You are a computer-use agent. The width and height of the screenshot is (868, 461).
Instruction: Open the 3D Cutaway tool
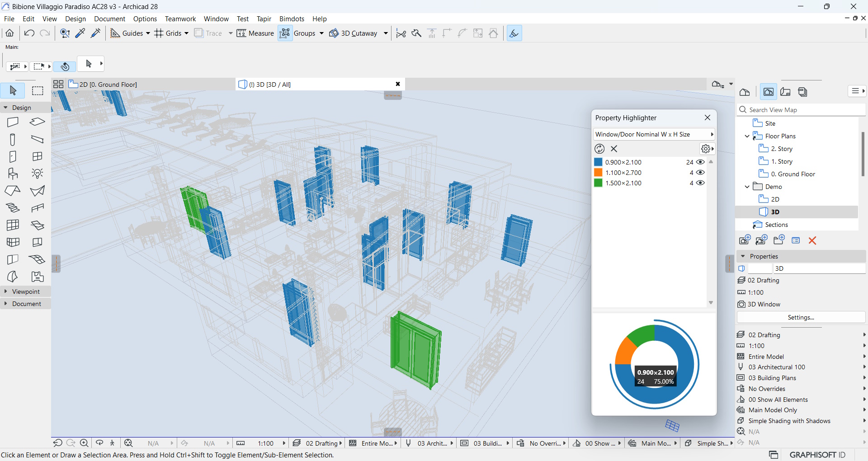354,33
